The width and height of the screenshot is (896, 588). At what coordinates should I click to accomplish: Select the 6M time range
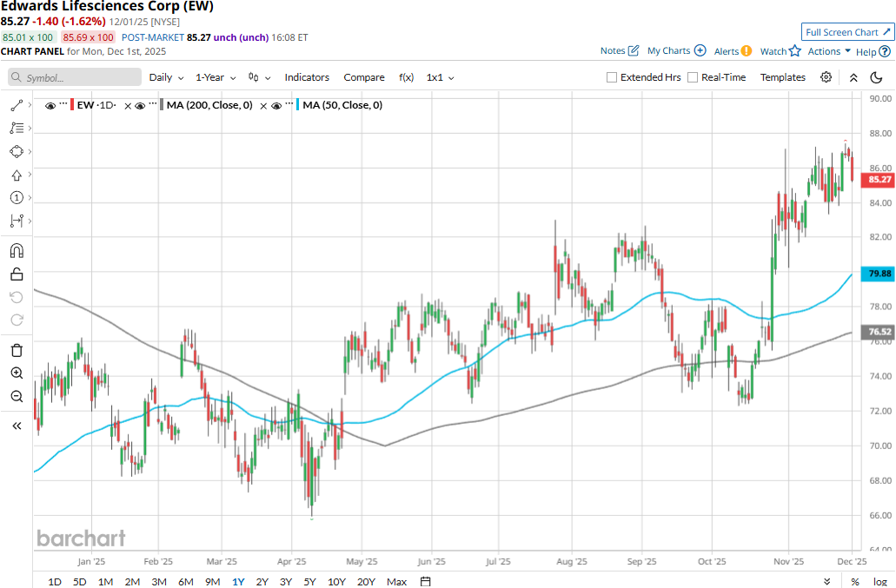point(185,581)
